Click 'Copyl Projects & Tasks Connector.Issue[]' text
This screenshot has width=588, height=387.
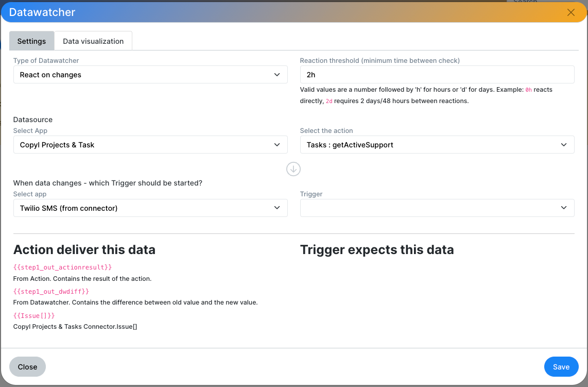pos(75,327)
